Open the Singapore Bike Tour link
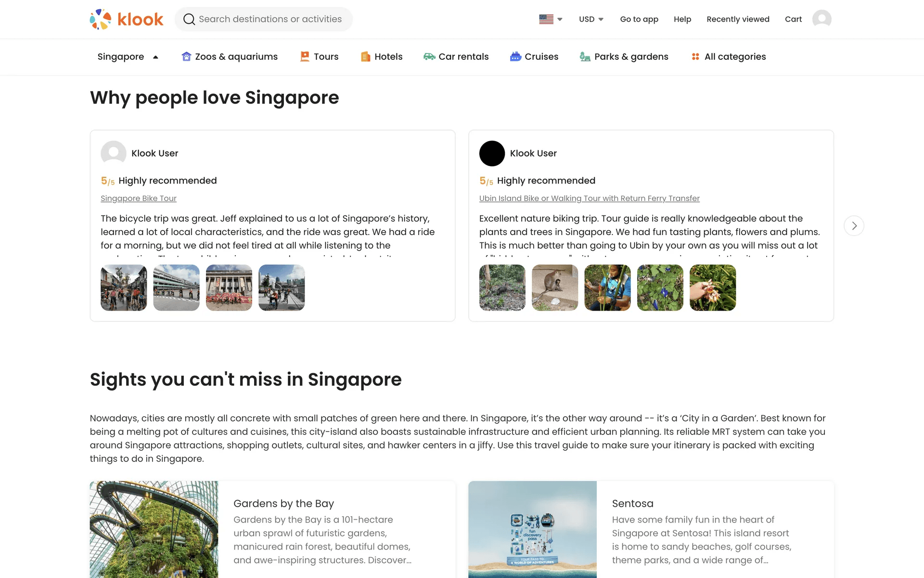Image resolution: width=924 pixels, height=578 pixels. click(x=139, y=198)
